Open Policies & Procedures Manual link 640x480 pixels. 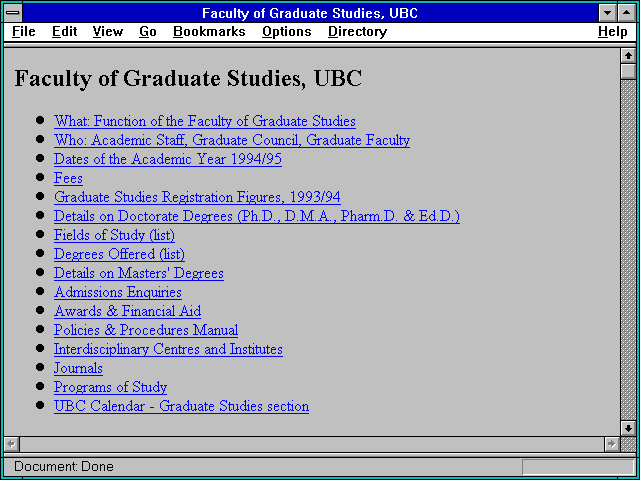pyautogui.click(x=146, y=330)
